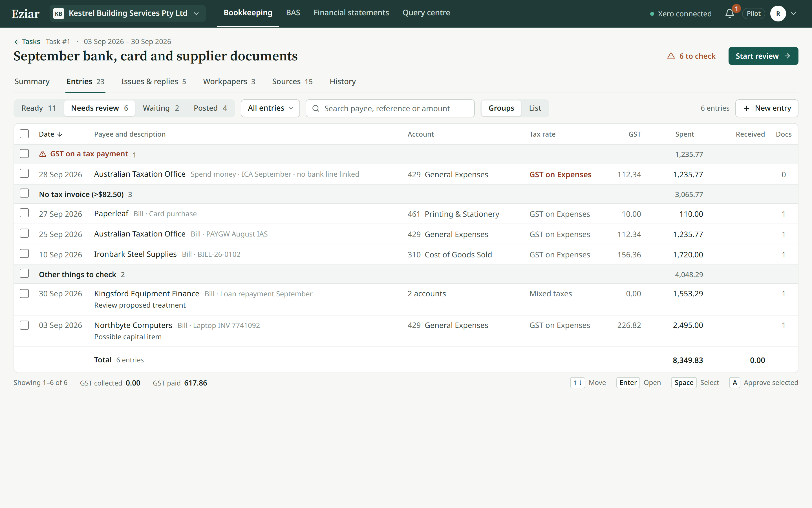Tick the Other things to check group checkbox
Image resolution: width=812 pixels, height=508 pixels.
click(x=24, y=273)
